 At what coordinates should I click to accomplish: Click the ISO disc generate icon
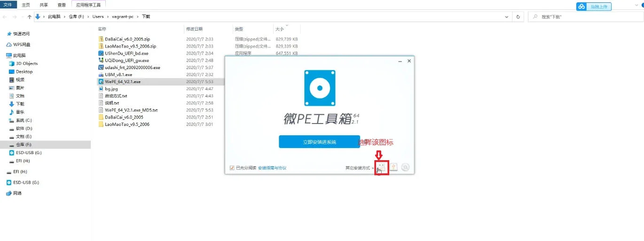point(405,167)
